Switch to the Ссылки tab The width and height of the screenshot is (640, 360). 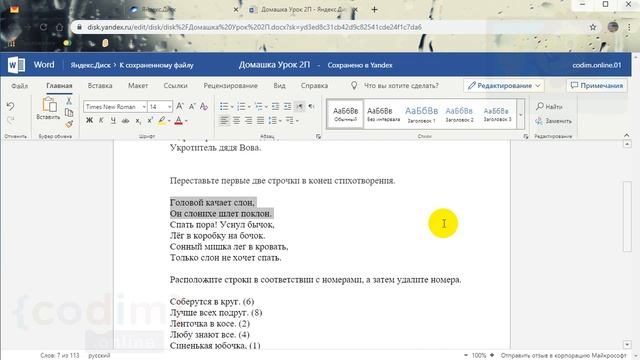tap(176, 86)
